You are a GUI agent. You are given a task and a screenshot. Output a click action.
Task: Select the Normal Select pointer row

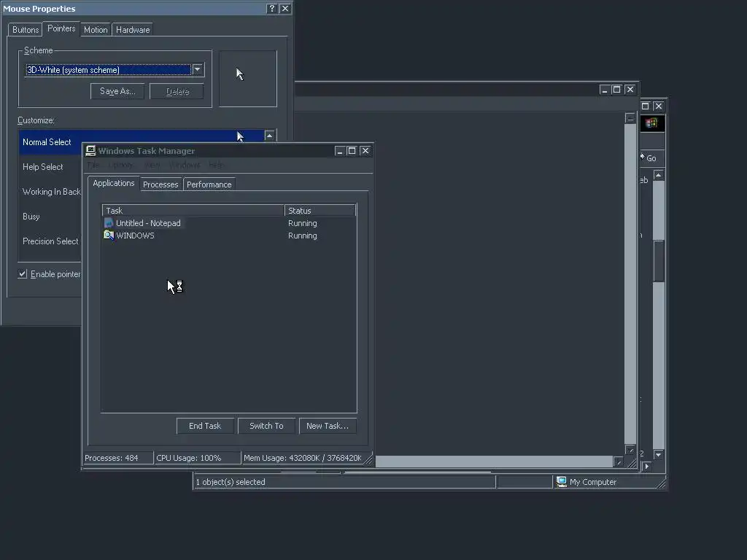tap(142, 142)
